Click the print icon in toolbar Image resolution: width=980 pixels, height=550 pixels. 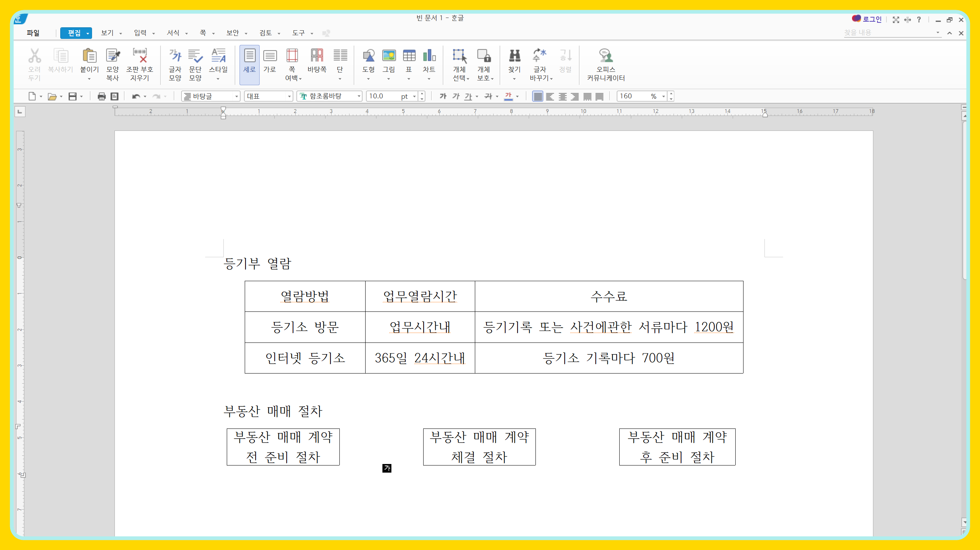(101, 96)
